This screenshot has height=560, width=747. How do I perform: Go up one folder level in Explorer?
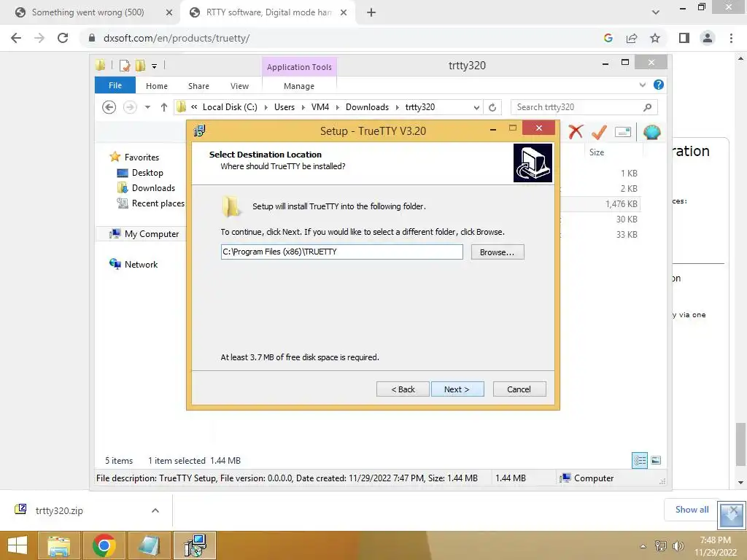164,107
